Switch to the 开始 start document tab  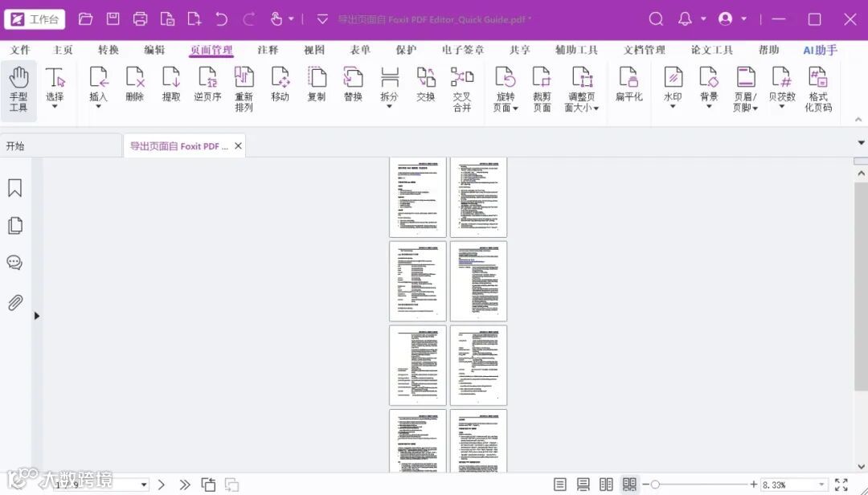pos(61,146)
